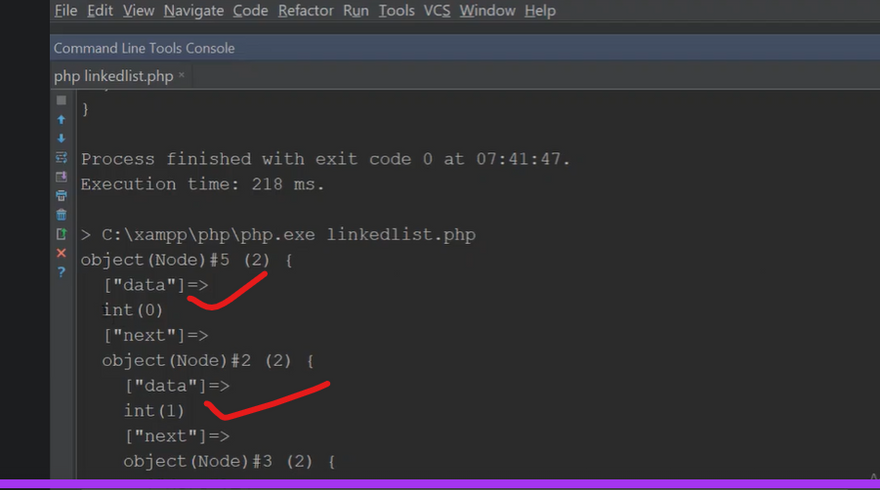The width and height of the screenshot is (880, 490).
Task: Expand the Refactor menu
Action: pyautogui.click(x=306, y=11)
